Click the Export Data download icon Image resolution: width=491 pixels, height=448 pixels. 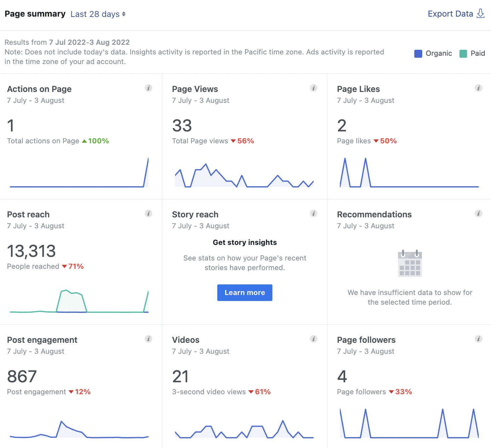coord(480,14)
